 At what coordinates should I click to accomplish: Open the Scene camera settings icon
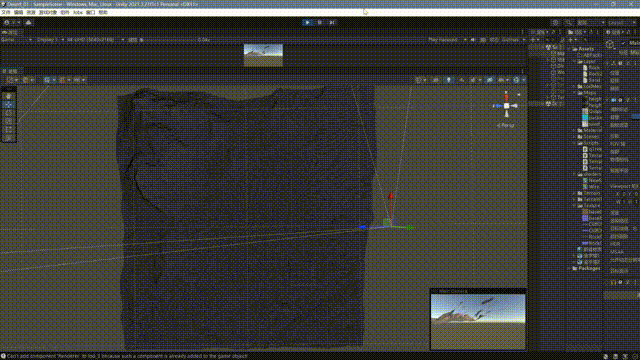pos(502,80)
